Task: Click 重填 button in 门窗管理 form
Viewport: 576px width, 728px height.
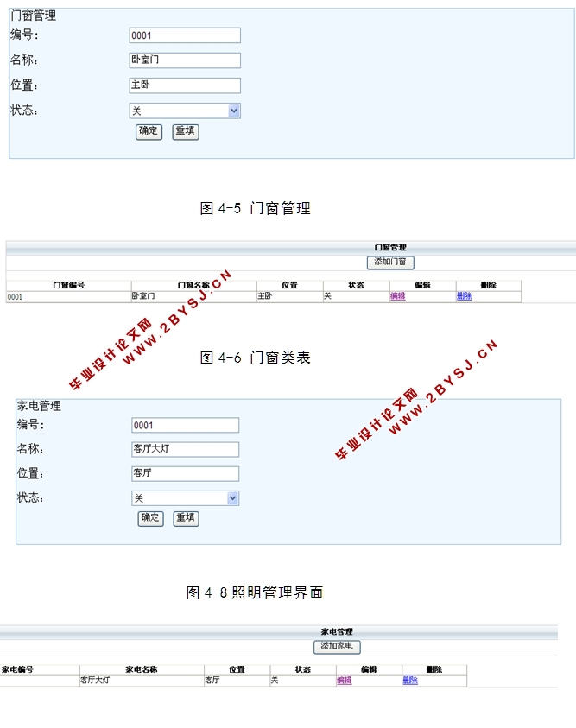Action: click(x=186, y=131)
